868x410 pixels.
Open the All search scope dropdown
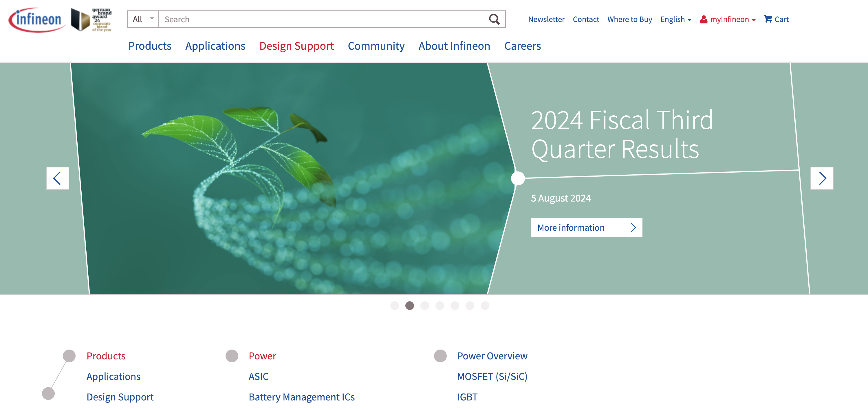point(142,19)
